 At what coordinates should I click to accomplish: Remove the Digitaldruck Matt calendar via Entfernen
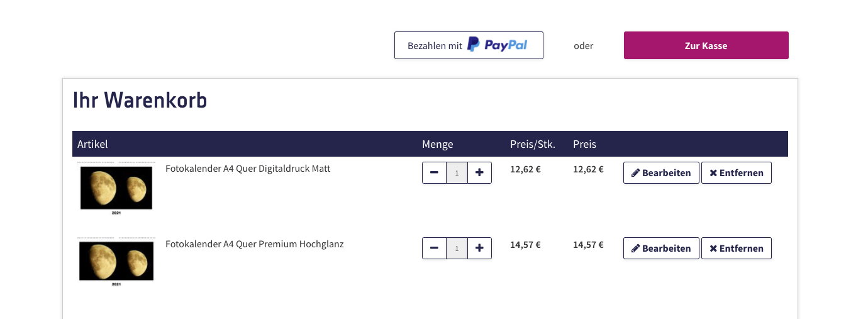coord(736,173)
